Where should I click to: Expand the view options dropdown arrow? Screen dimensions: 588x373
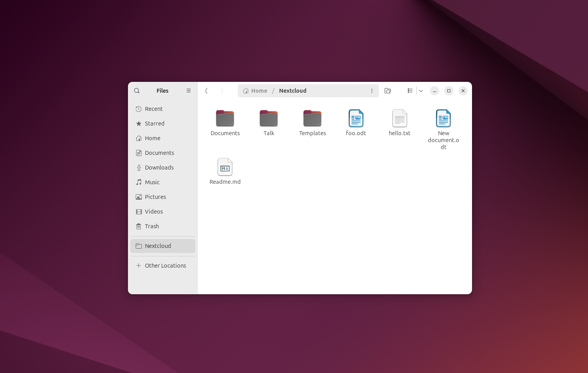tap(421, 91)
